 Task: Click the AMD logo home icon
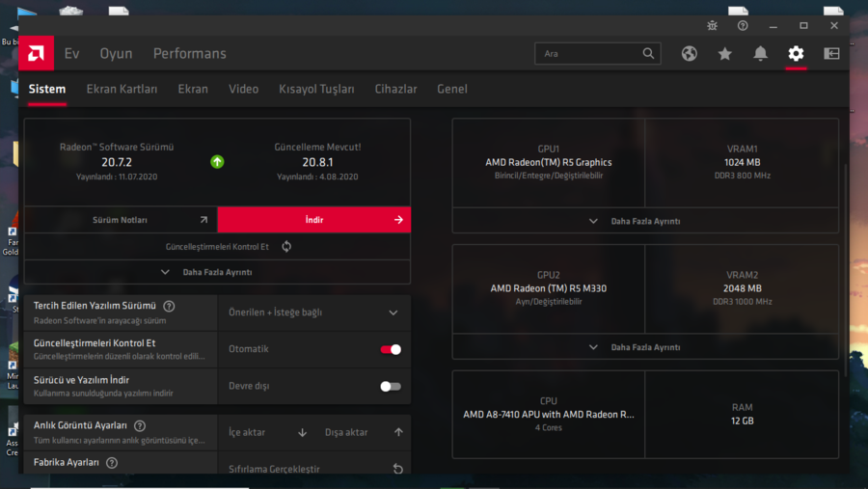pyautogui.click(x=36, y=53)
